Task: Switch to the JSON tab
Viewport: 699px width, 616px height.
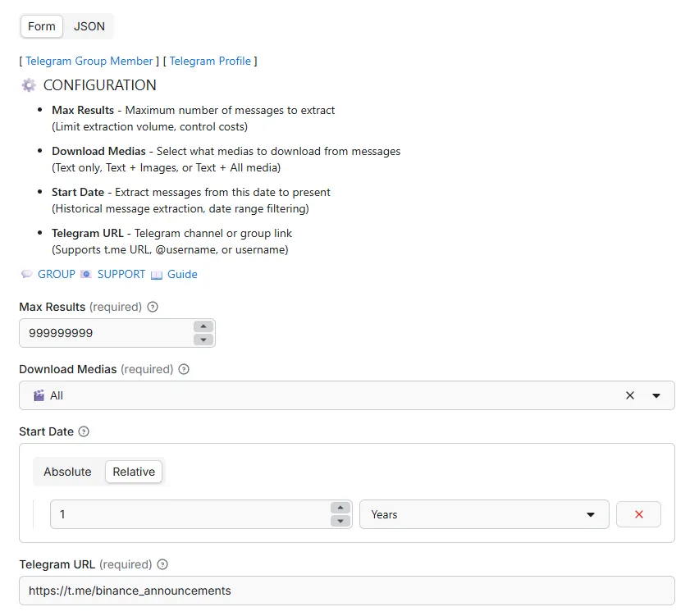Action: point(89,26)
